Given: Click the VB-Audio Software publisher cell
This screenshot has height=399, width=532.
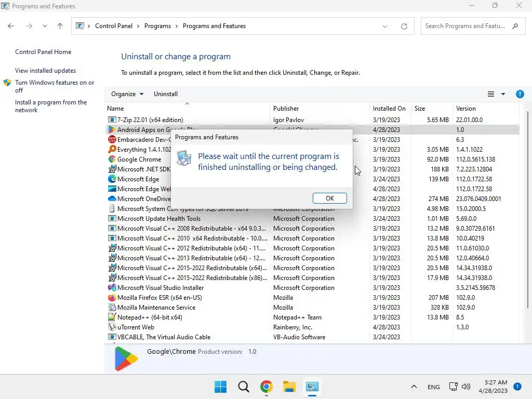Looking at the screenshot, I should point(299,337).
